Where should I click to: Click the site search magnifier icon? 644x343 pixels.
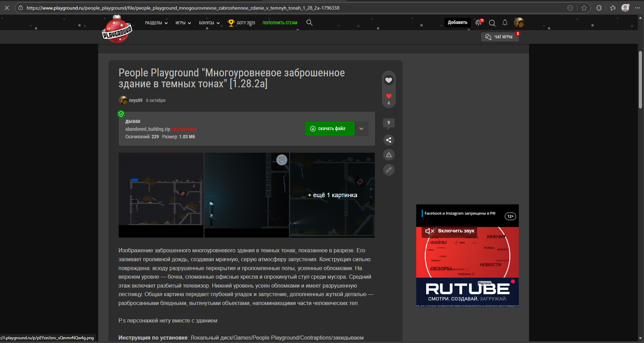pos(309,23)
